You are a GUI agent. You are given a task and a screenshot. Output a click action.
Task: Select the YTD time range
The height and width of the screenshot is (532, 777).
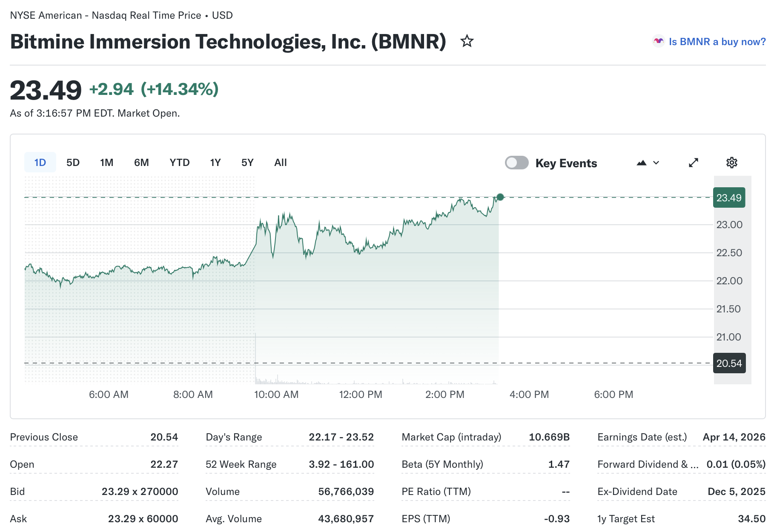pyautogui.click(x=180, y=162)
